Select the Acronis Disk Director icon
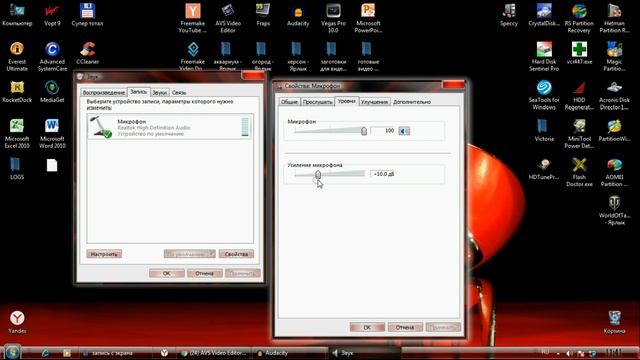640x360 pixels. (614, 95)
